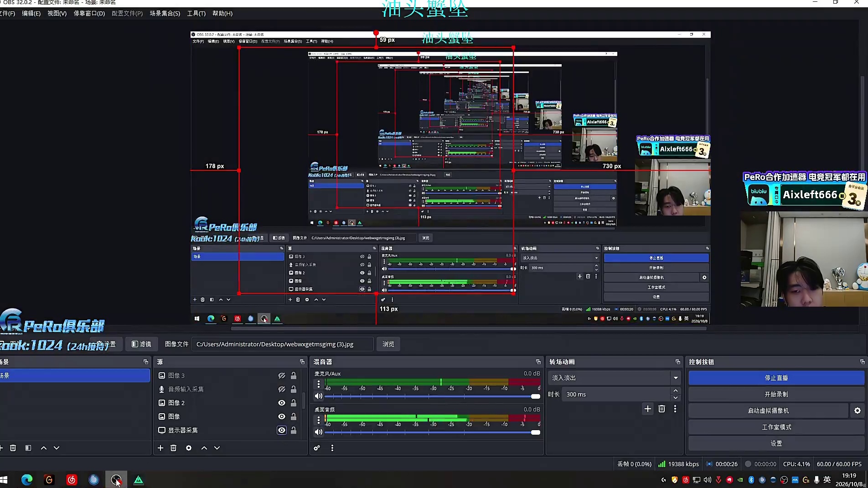Adjust the 麦克风/Aux volume slider
The image size is (868, 488).
pyautogui.click(x=432, y=396)
